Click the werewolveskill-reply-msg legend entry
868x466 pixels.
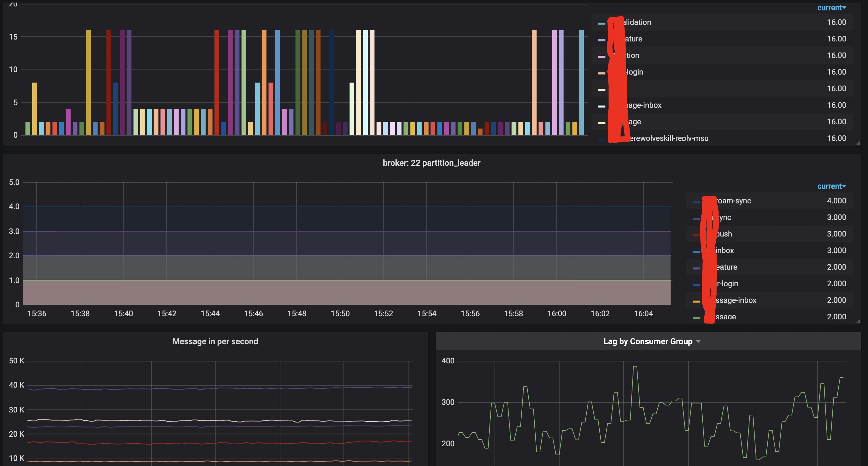tap(669, 138)
